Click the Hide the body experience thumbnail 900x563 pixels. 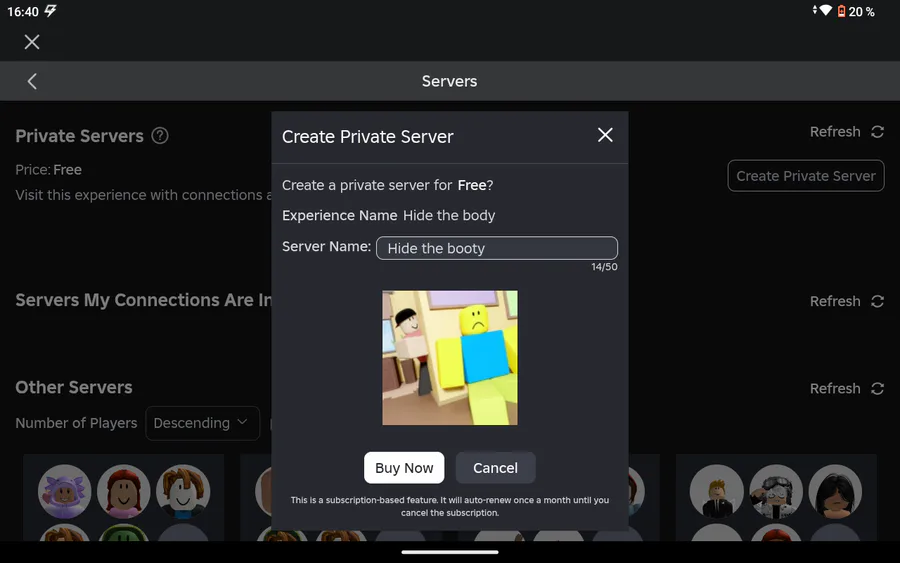click(x=450, y=358)
